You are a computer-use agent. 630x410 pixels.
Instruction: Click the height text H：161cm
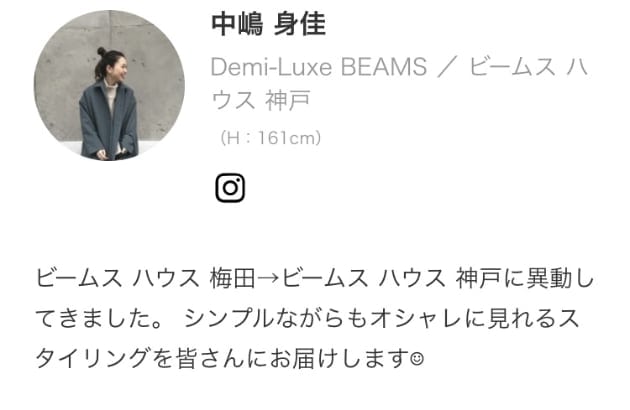[270, 138]
